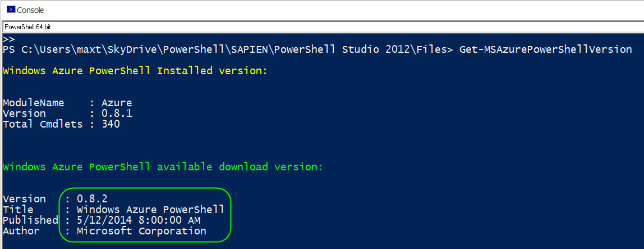644x249 pixels.
Task: Select the Console panel title label
Action: coord(30,10)
